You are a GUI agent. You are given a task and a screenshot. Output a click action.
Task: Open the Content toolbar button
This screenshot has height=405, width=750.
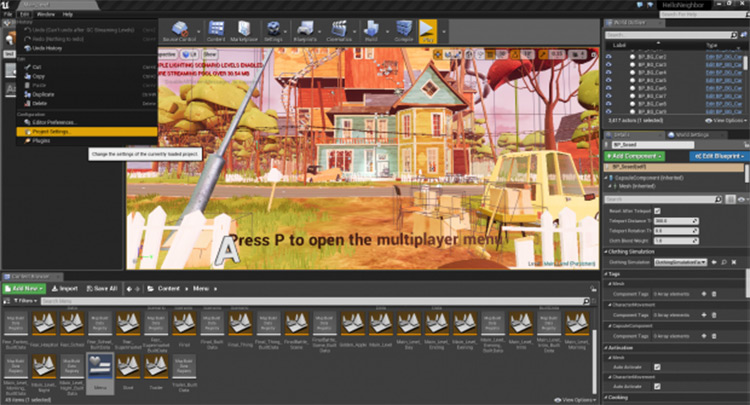(216, 32)
